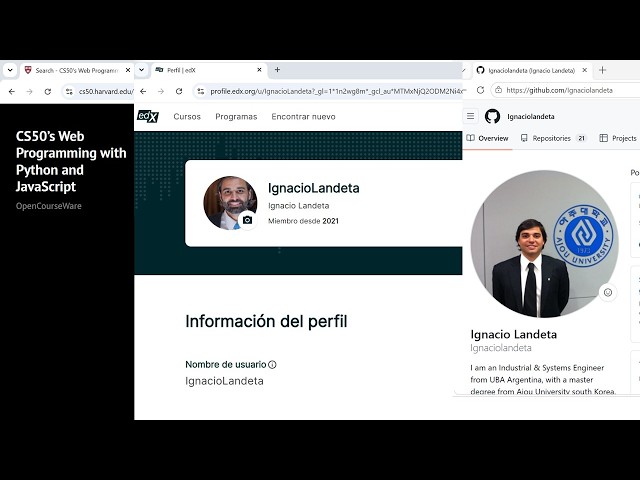
Task: Click the Ignaciolandeta header link
Action: [x=531, y=117]
